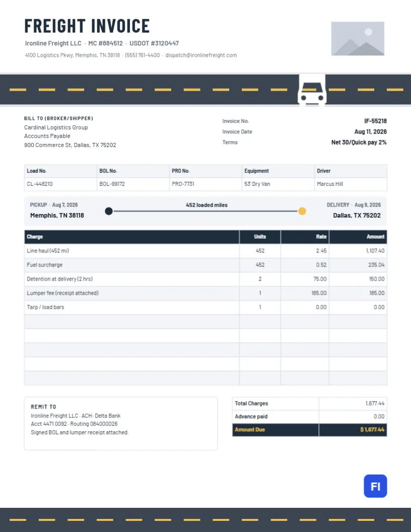Click Signed BOL and lumper receipt note
This screenshot has height=532, width=411.
[80, 432]
